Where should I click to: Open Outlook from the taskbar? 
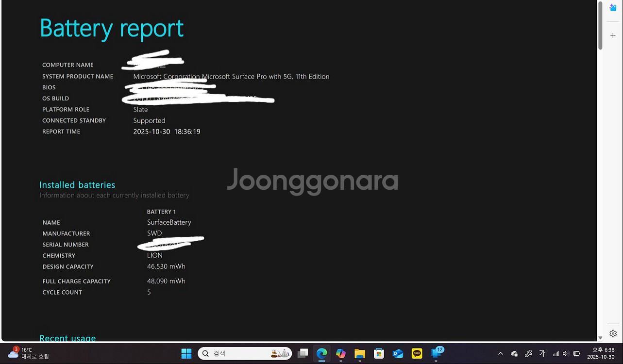[x=398, y=353]
